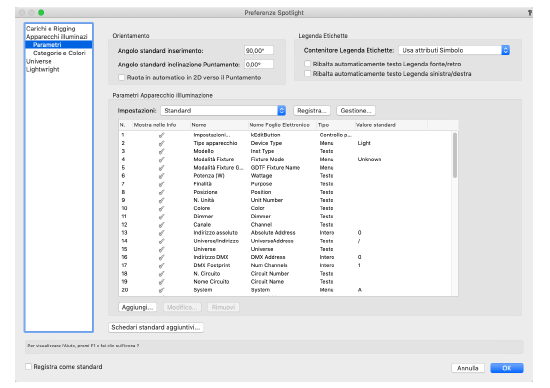Click the help question mark icon
550x388 pixels.
tap(530, 13)
